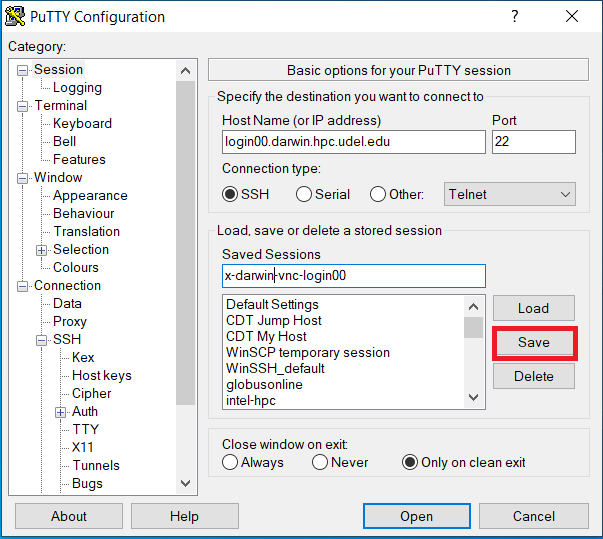Collapse the SSH tree node

coord(42,340)
